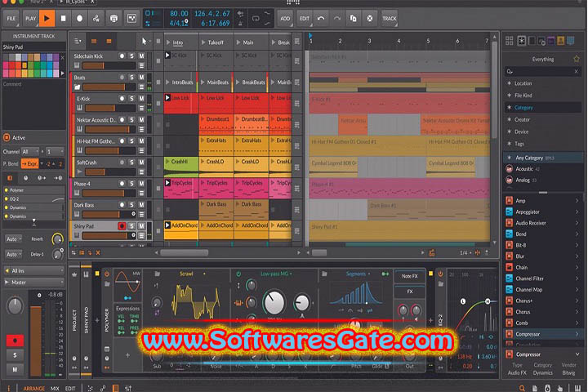This screenshot has width=588, height=392.
Task: Toggle the automation write icon beside Record
Action: pyautogui.click(x=96, y=18)
